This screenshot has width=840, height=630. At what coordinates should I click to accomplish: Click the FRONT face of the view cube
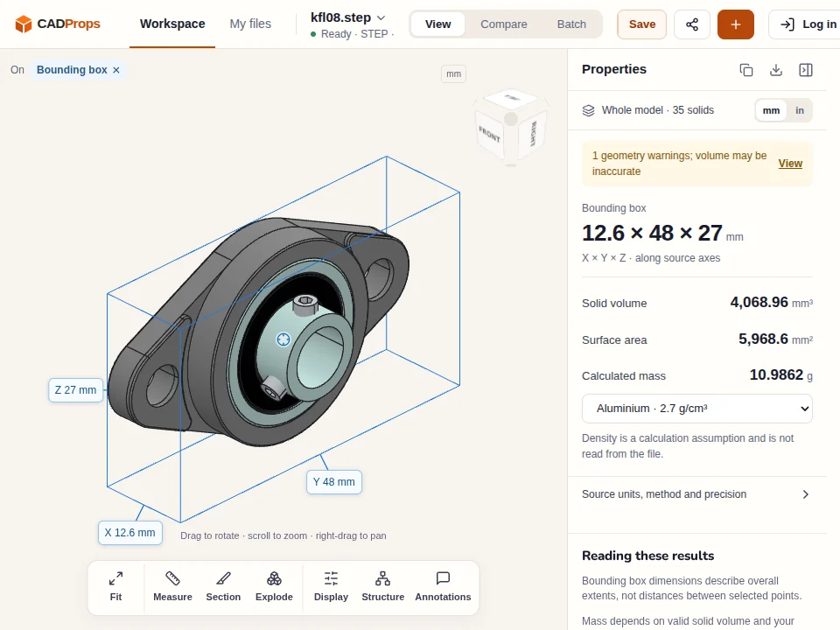pyautogui.click(x=489, y=135)
